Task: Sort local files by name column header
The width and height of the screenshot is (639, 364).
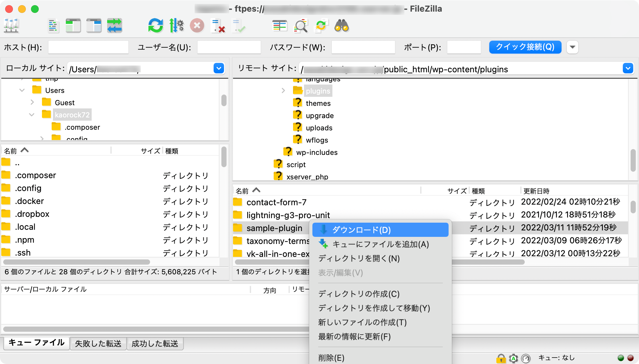Action: pos(56,151)
